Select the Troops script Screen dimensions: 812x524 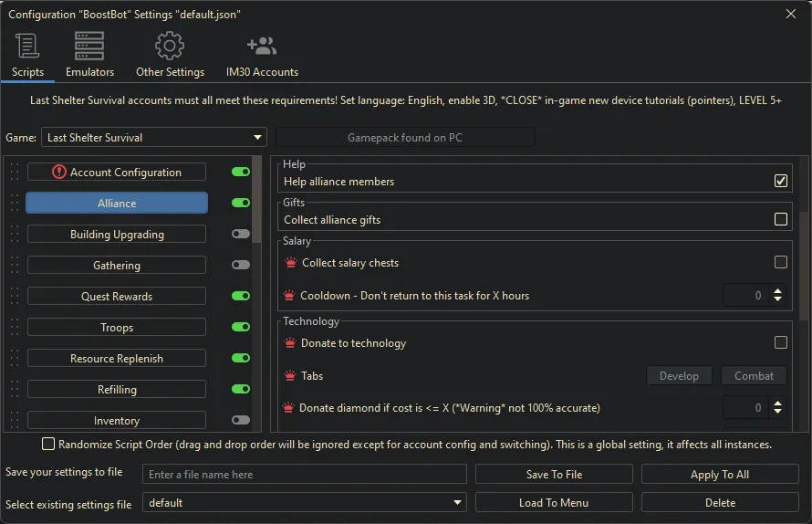point(117,327)
